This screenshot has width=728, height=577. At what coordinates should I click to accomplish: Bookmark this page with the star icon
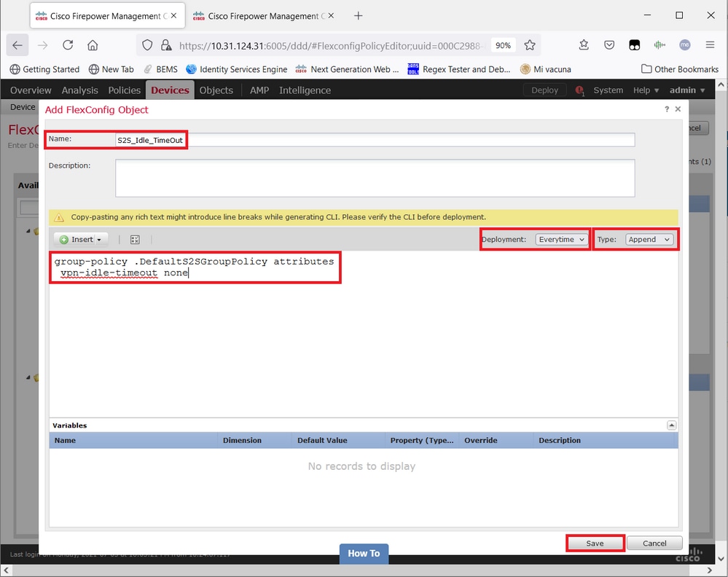coord(530,45)
